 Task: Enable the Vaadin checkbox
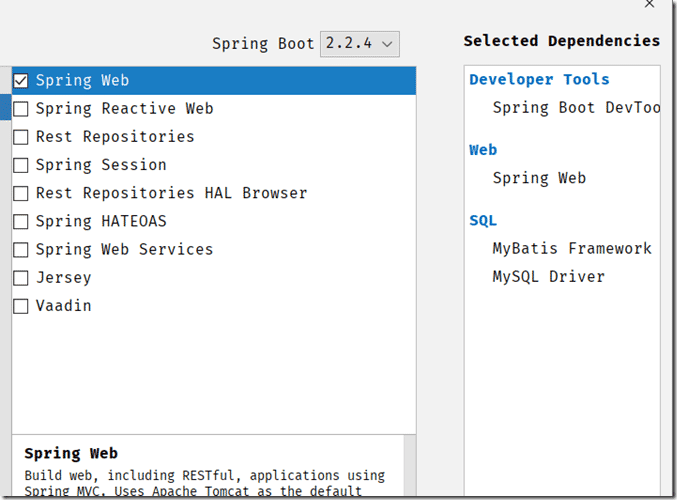pyautogui.click(x=20, y=306)
